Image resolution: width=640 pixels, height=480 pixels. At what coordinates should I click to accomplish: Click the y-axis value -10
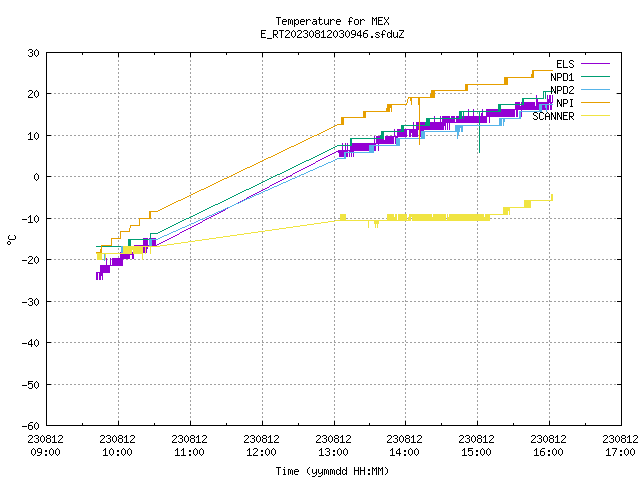tap(30, 219)
